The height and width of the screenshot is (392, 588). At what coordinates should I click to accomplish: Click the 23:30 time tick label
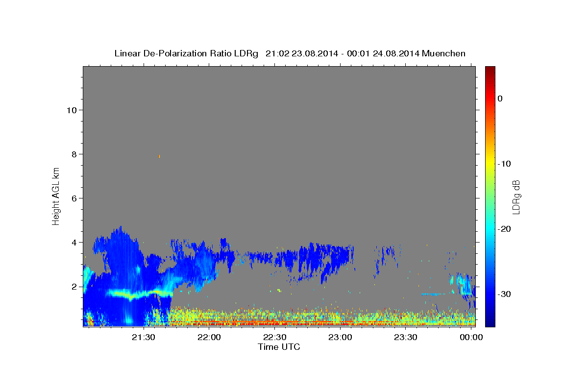click(406, 338)
